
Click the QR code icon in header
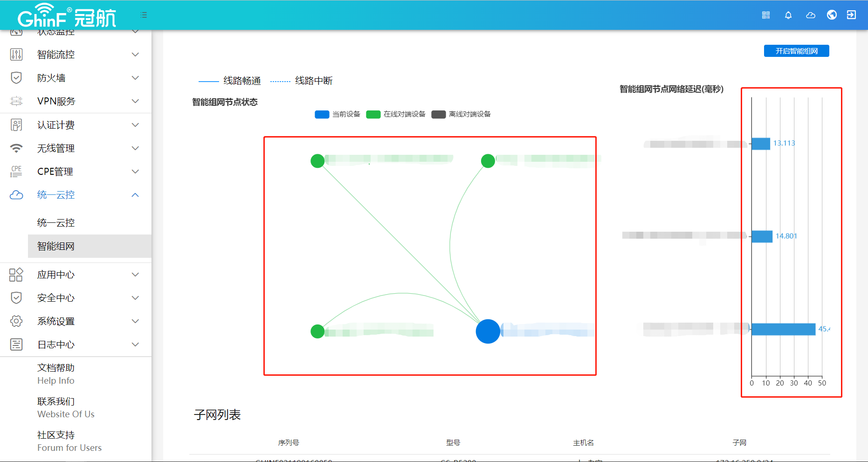click(x=766, y=15)
